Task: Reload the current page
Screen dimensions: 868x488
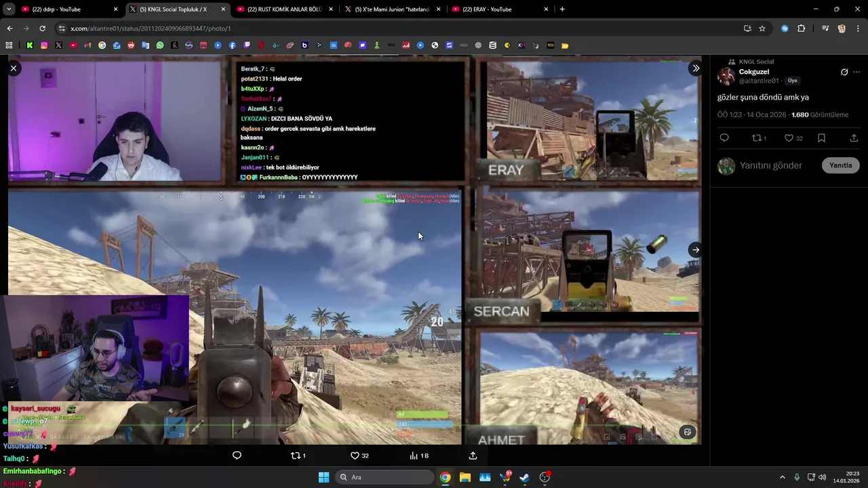Action: pyautogui.click(x=42, y=28)
